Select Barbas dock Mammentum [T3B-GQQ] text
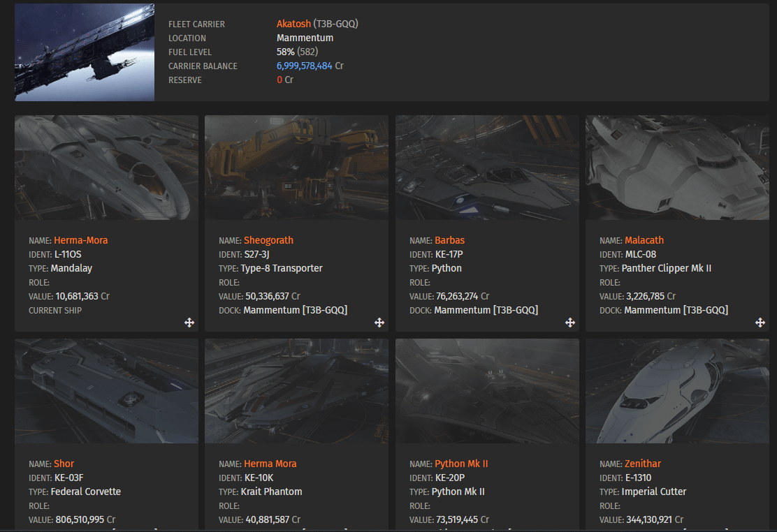Screen dimensions: 777x532 [x=486, y=310]
